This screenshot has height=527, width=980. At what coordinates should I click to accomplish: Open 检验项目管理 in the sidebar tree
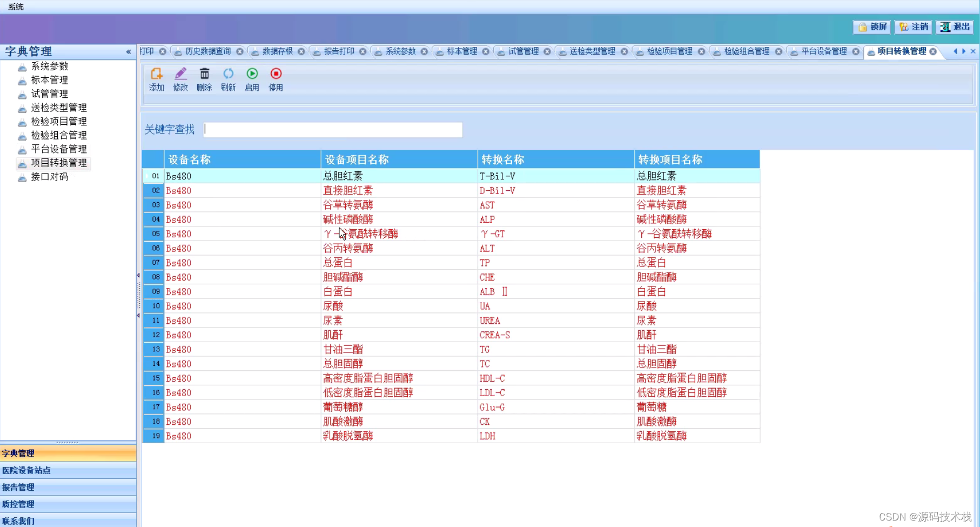(59, 122)
